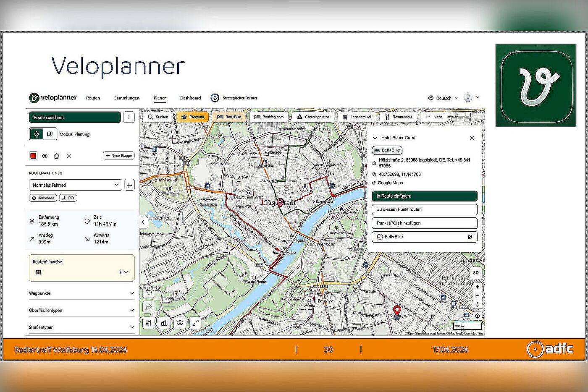588x392 pixels.
Task: Add a stage with Neue Etappe
Action: (119, 155)
